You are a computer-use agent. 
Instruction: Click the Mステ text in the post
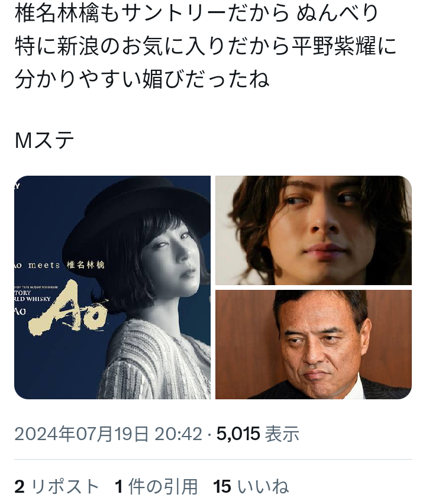(44, 140)
